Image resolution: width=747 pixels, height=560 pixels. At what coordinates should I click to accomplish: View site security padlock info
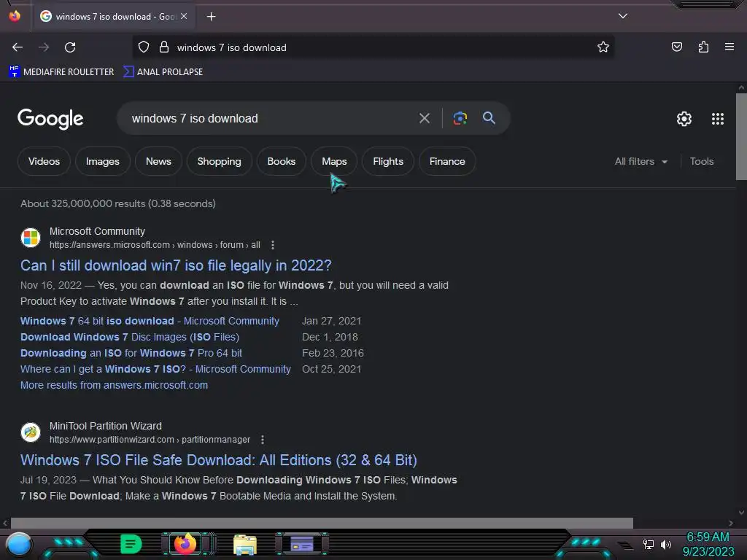[164, 47]
